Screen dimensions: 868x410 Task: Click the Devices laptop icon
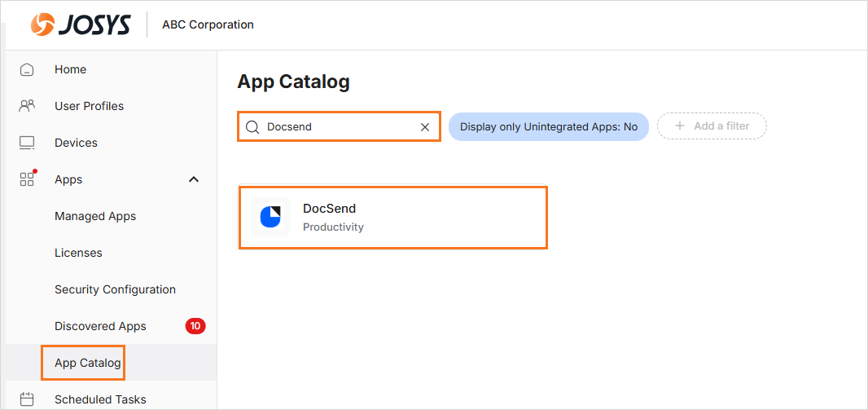[27, 143]
